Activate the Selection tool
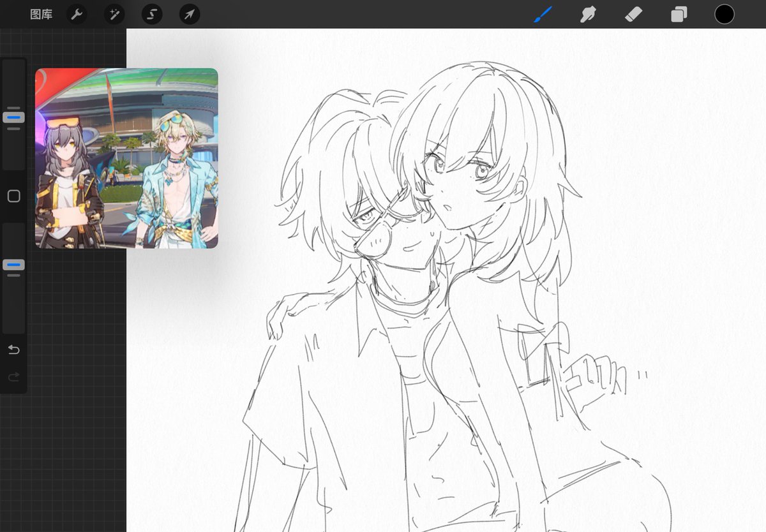Viewport: 766px width, 532px height. click(152, 14)
